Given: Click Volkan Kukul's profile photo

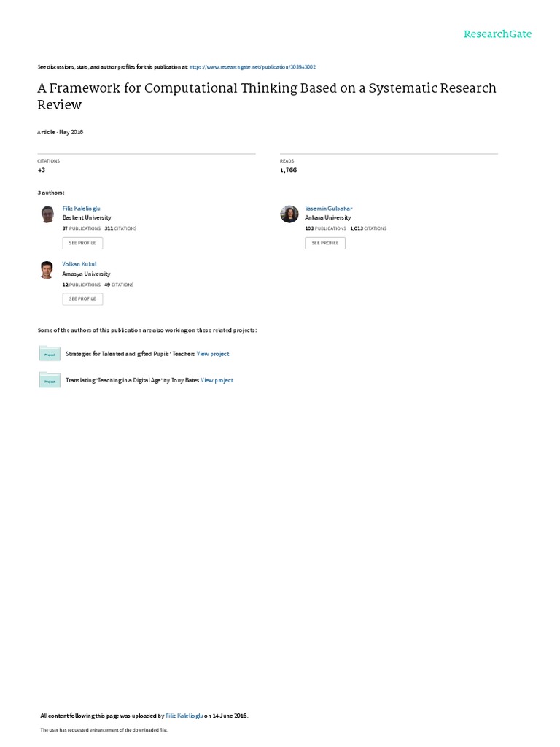Looking at the screenshot, I should (x=47, y=269).
